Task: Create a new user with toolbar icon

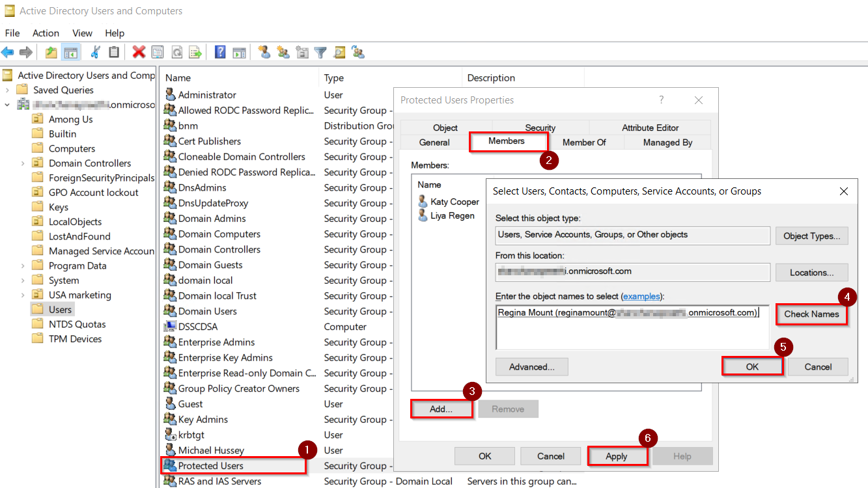Action: tap(264, 53)
